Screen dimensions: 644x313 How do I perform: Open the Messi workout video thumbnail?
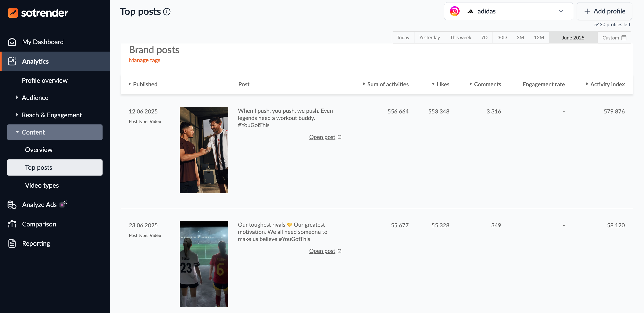coord(204,150)
